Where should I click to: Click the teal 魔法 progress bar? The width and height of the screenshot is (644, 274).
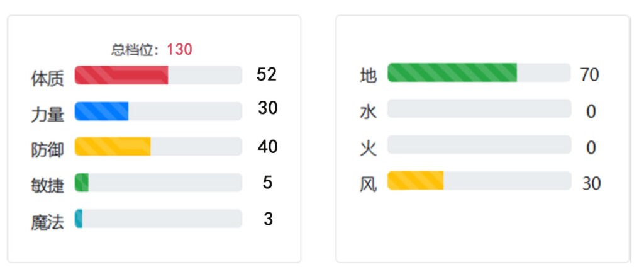[158, 219]
